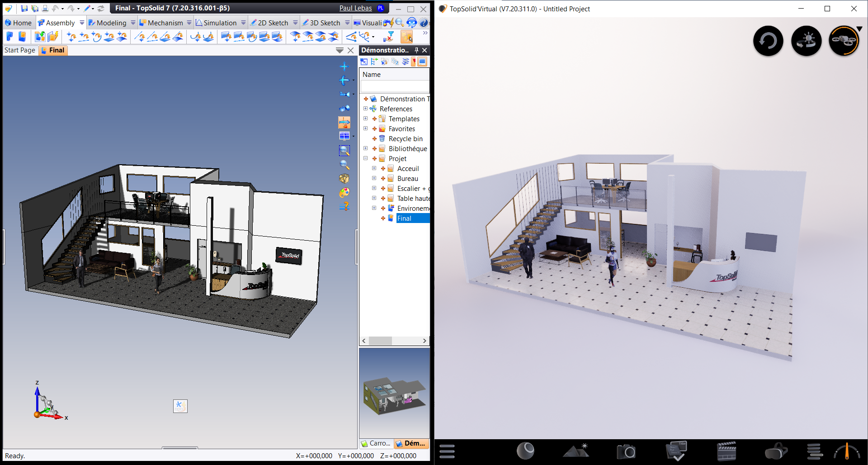Toggle the pin on Démonstration panel
This screenshot has height=465, width=868.
click(x=416, y=50)
